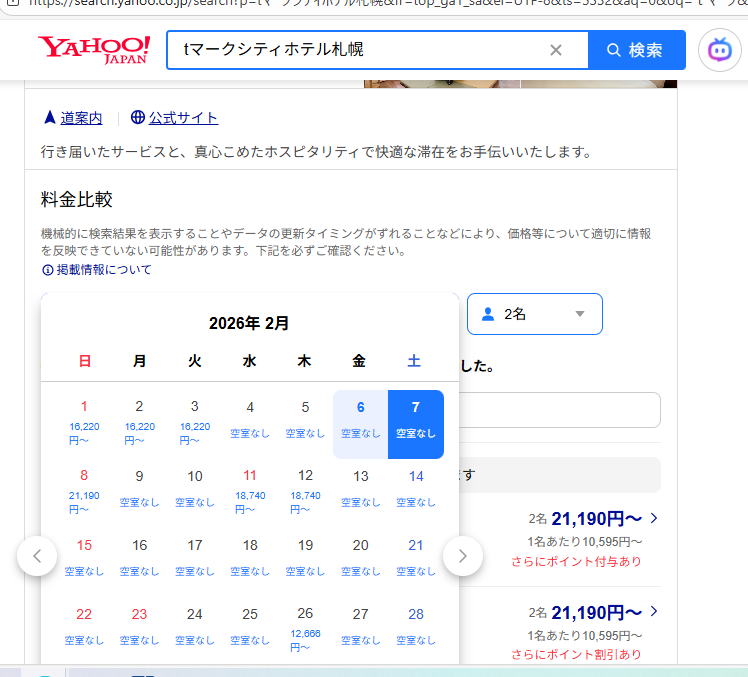The width and height of the screenshot is (748, 677).
Task: Click the globe icon beside 公式サイト
Action: 137,117
